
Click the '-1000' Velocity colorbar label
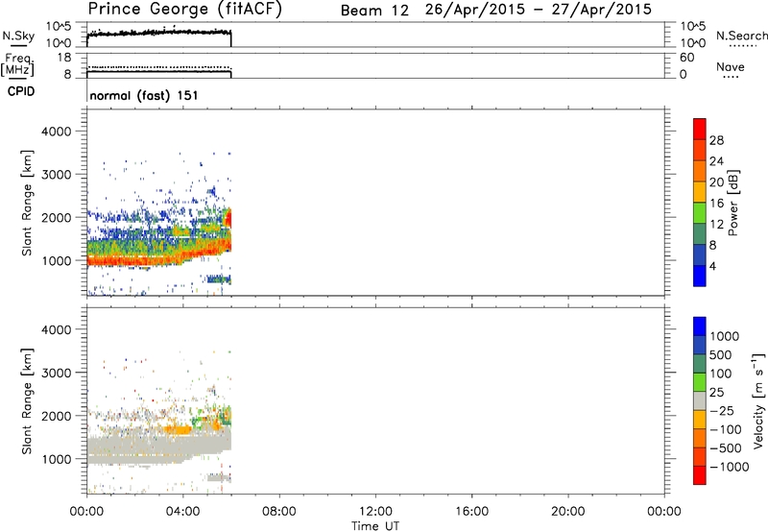coord(729,467)
